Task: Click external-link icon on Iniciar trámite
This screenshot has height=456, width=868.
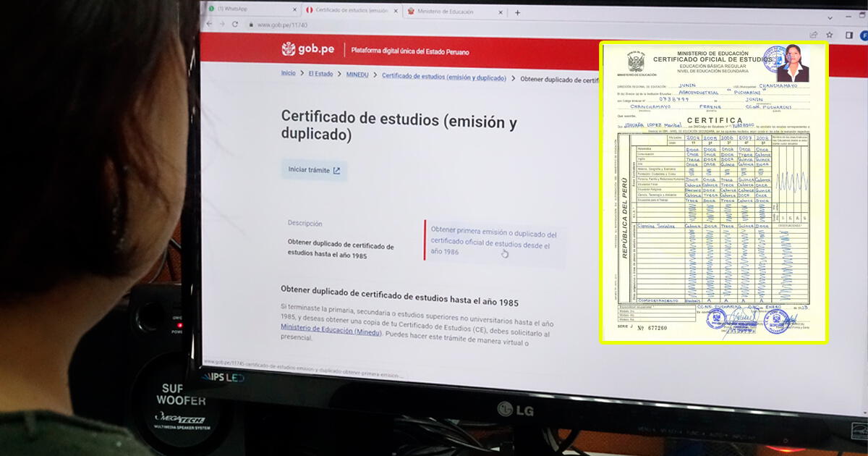Action: pos(336,171)
